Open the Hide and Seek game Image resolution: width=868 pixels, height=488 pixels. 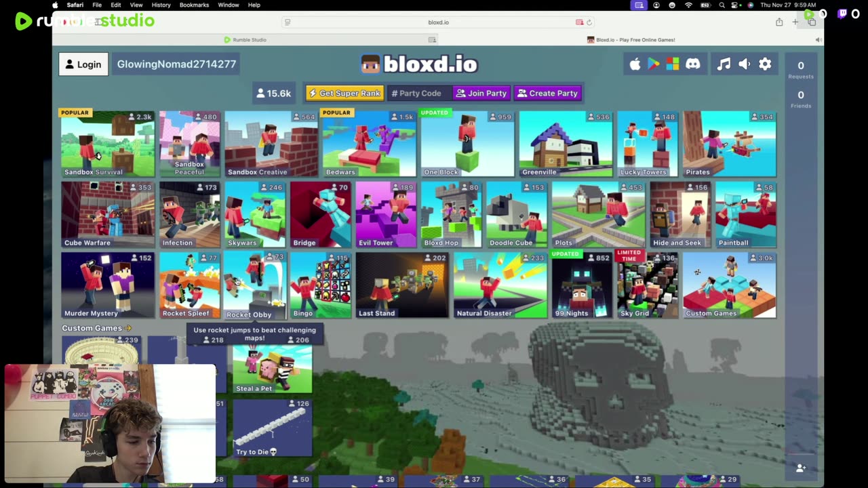pos(680,215)
